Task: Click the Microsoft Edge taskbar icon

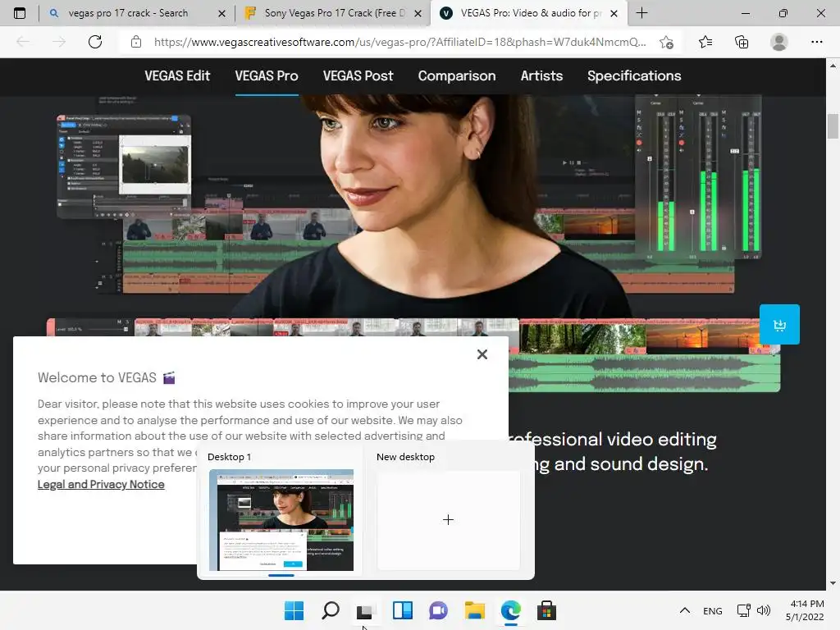Action: 510,610
